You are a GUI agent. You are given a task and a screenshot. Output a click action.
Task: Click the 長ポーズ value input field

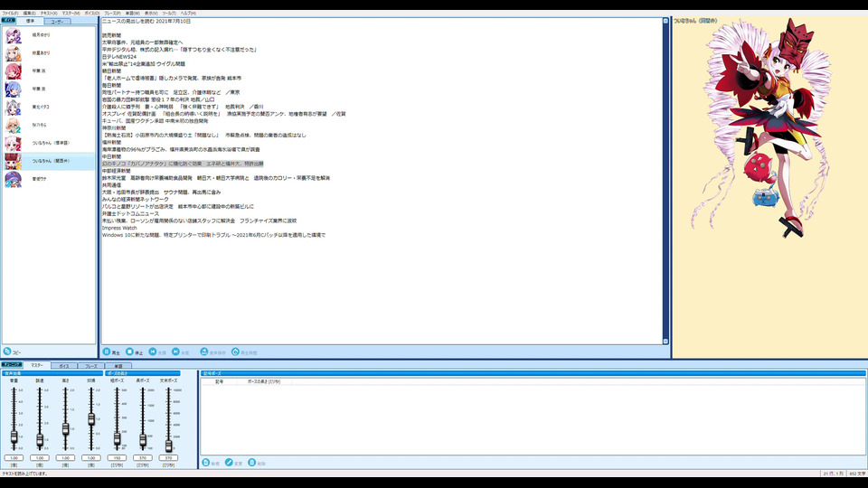click(143, 457)
